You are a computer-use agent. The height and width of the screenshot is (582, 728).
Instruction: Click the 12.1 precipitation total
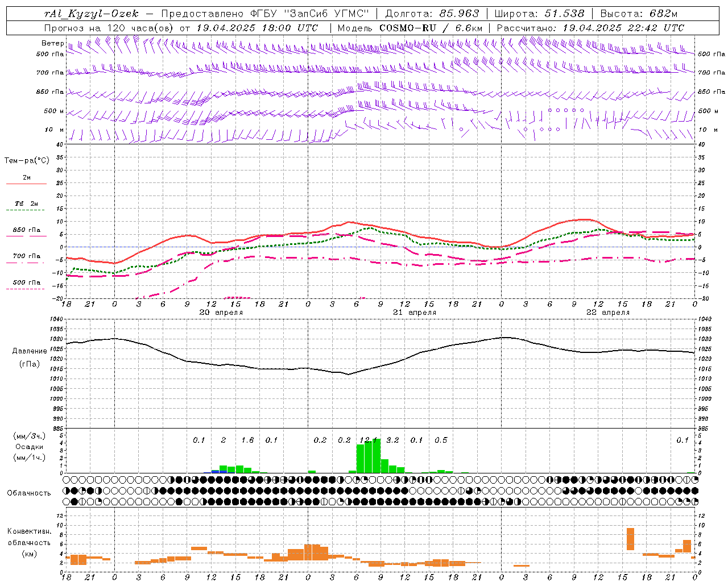click(x=369, y=440)
